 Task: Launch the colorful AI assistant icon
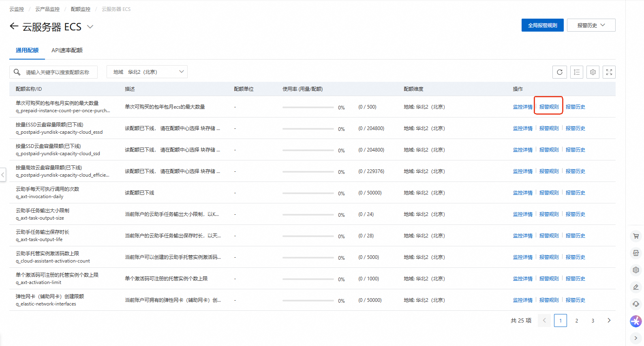636,321
